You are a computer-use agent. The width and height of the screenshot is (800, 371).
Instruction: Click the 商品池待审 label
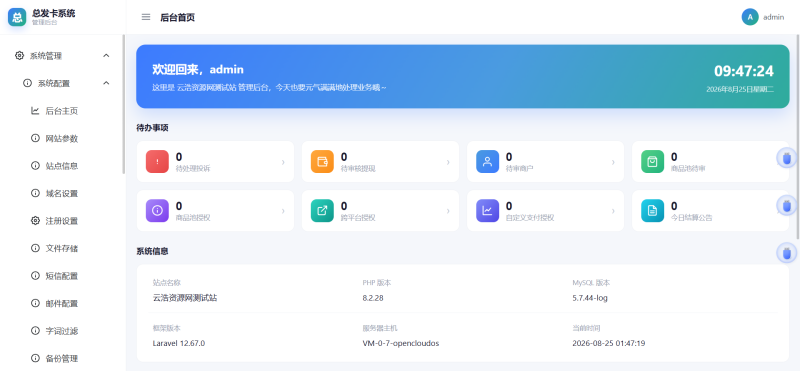pos(688,168)
